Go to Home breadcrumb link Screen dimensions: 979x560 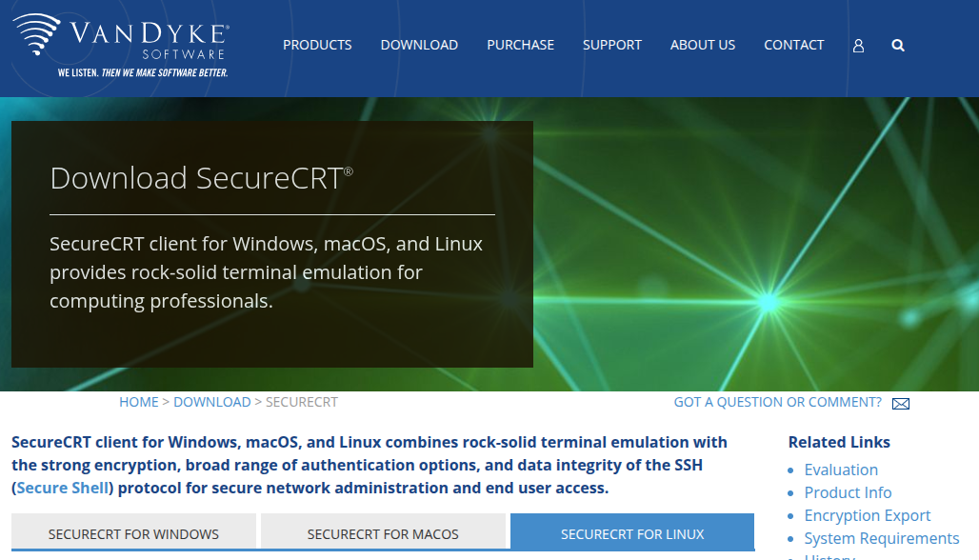(x=138, y=402)
